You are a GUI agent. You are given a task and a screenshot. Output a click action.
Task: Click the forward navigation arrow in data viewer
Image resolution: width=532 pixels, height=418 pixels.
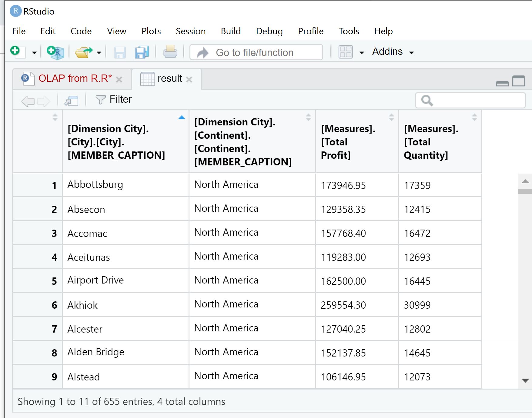point(43,100)
